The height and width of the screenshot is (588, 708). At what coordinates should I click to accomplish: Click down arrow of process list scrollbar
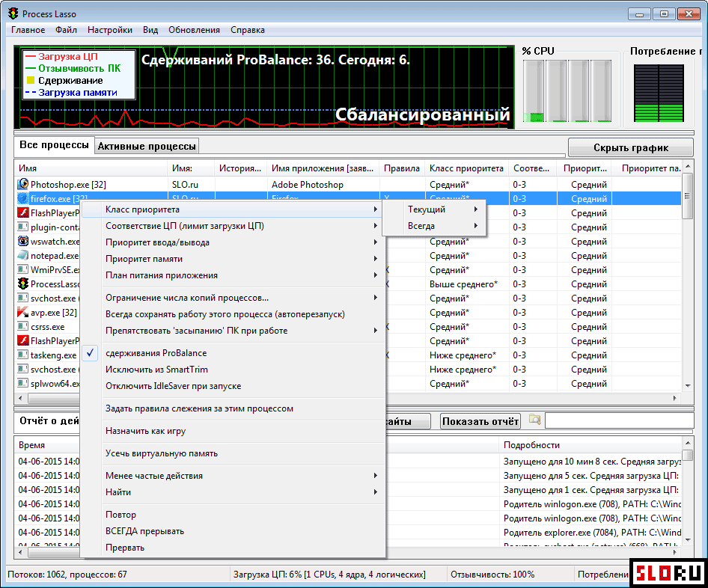coord(688,386)
